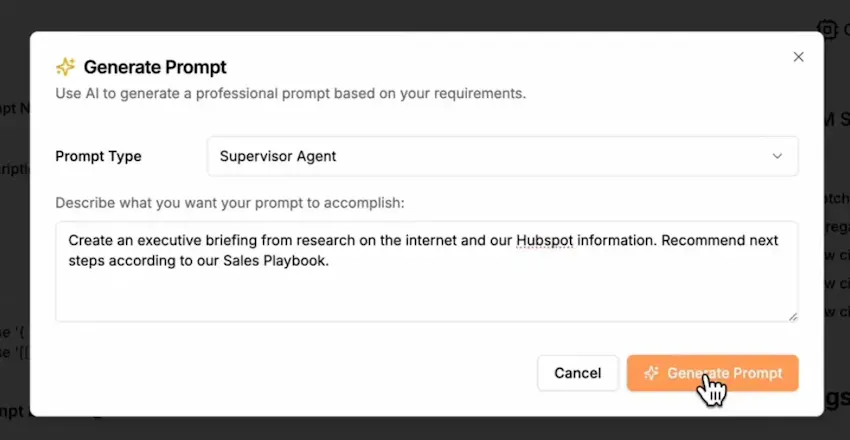Screen dimensions: 850x440
Task: Click the chevron arrow in Prompt Type field
Action: pos(777,156)
